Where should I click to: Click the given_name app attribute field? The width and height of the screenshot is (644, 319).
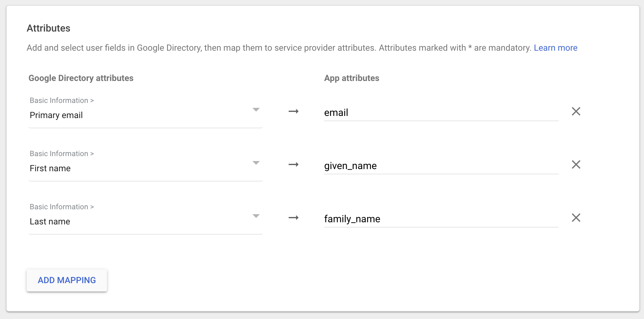coord(441,166)
